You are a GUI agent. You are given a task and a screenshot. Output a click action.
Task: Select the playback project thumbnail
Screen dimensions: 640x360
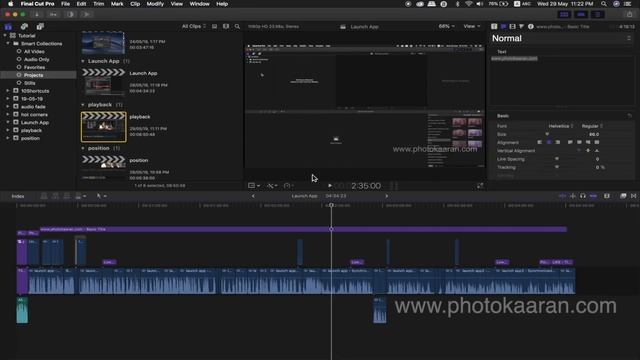pos(104,127)
